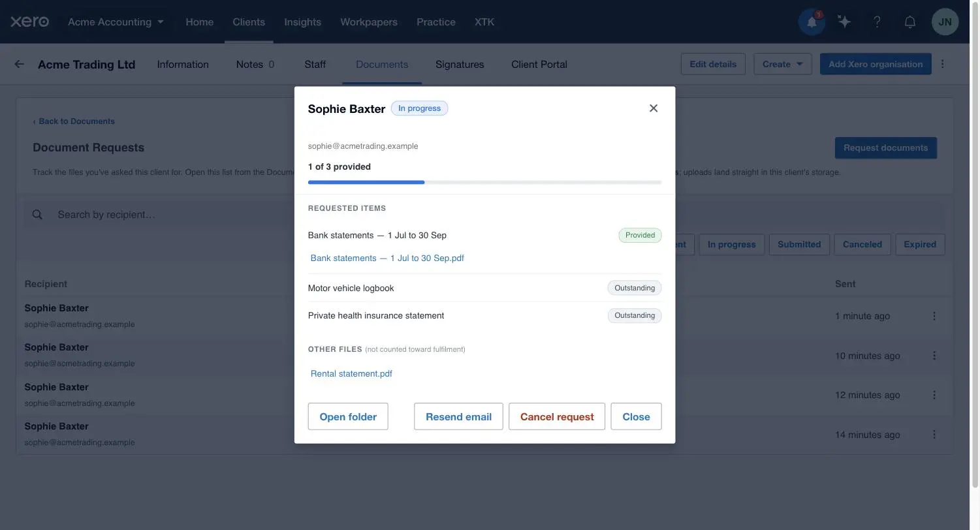Close the Sophie Baxter dialog with X
This screenshot has height=530, width=980.
pos(654,108)
